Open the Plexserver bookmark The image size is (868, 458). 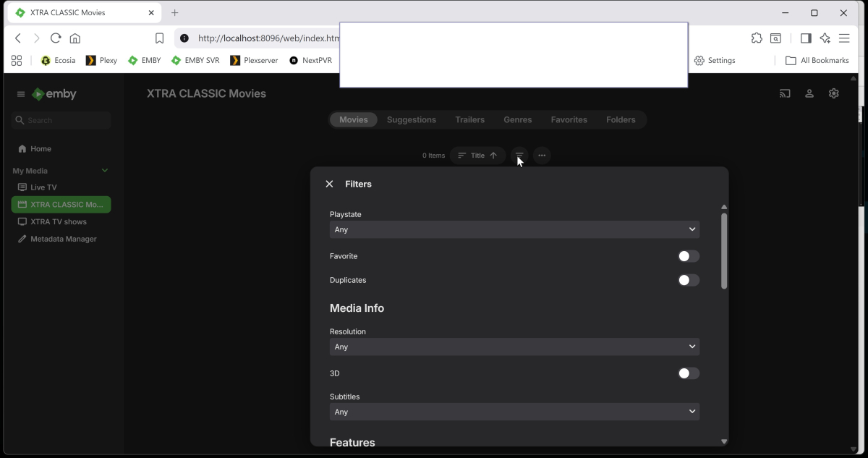[x=254, y=60]
